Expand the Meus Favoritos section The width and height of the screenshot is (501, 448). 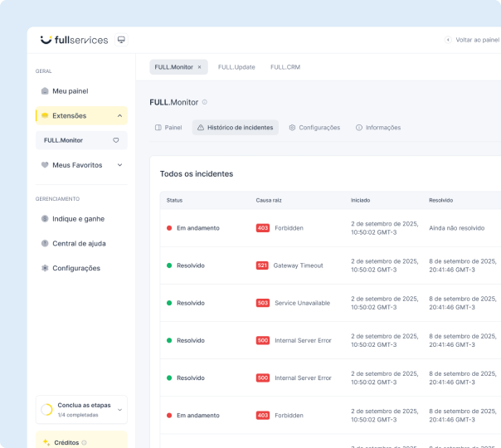click(119, 165)
